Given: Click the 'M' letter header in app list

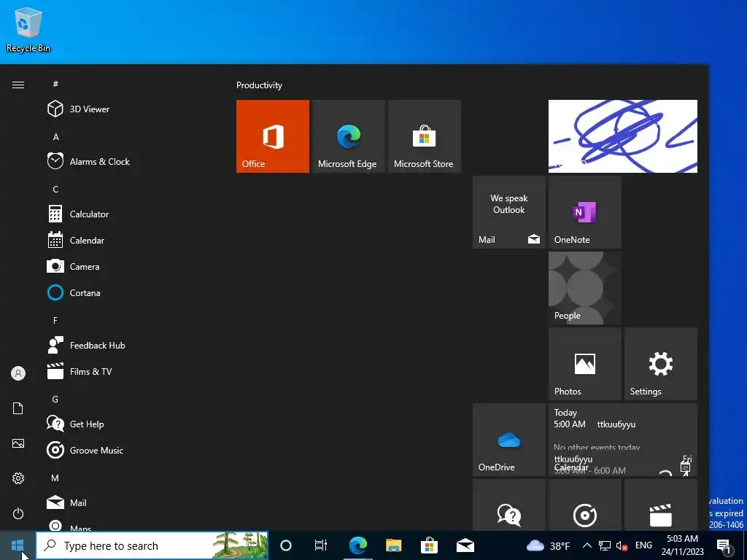Looking at the screenshot, I should [55, 478].
